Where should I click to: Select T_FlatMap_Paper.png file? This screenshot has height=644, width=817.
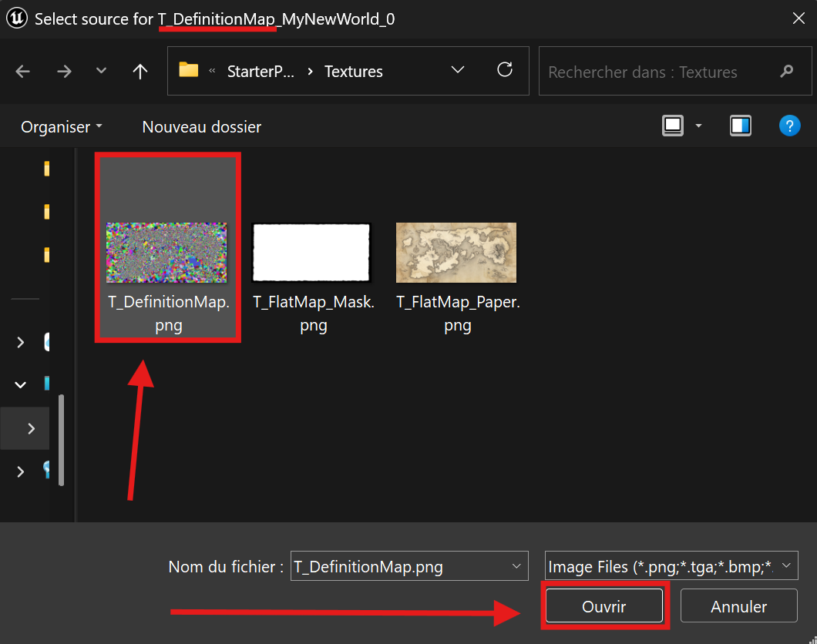pyautogui.click(x=458, y=277)
